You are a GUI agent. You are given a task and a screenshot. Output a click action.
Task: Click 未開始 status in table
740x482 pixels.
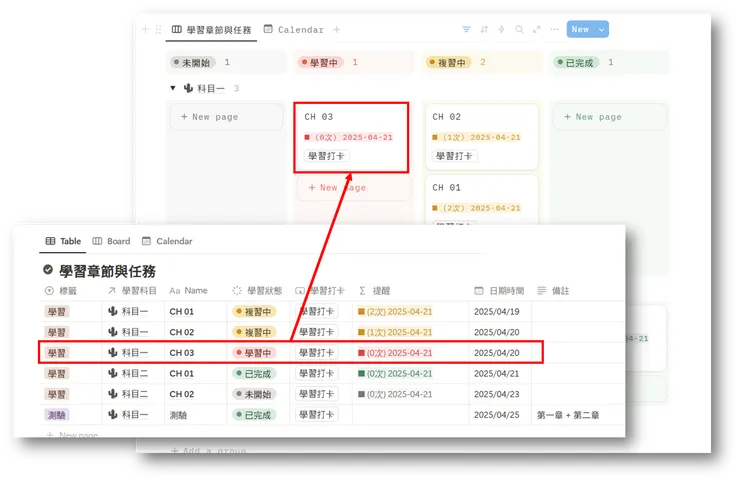(x=254, y=394)
